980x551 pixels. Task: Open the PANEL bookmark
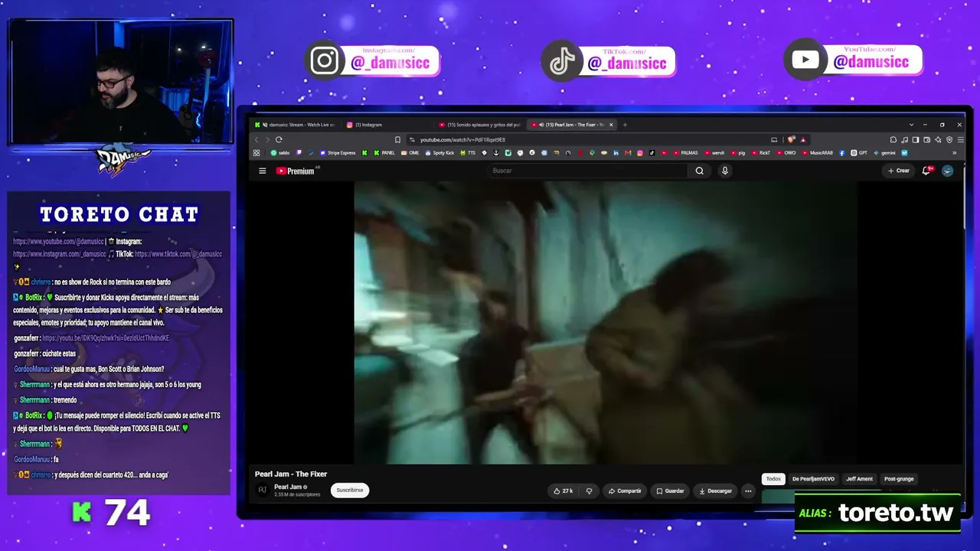(x=384, y=153)
